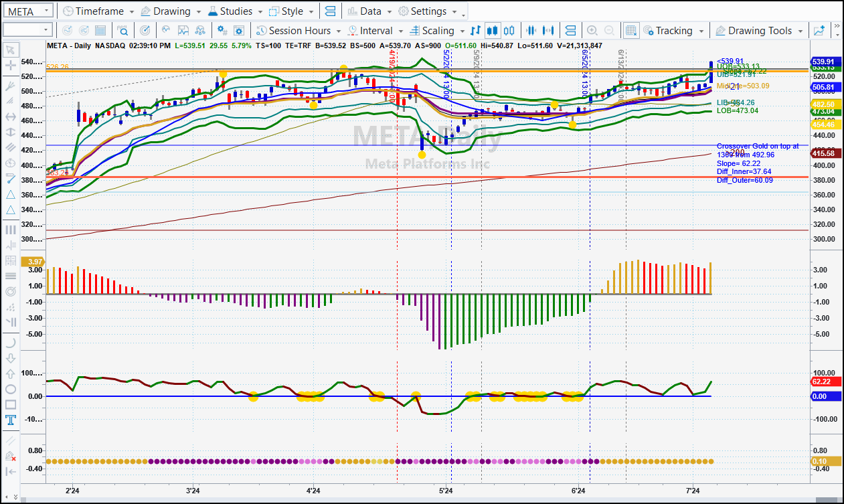Screen dimensions: 844x504
Task: Click the 3.97 histogram value label
Action: [x=33, y=260]
